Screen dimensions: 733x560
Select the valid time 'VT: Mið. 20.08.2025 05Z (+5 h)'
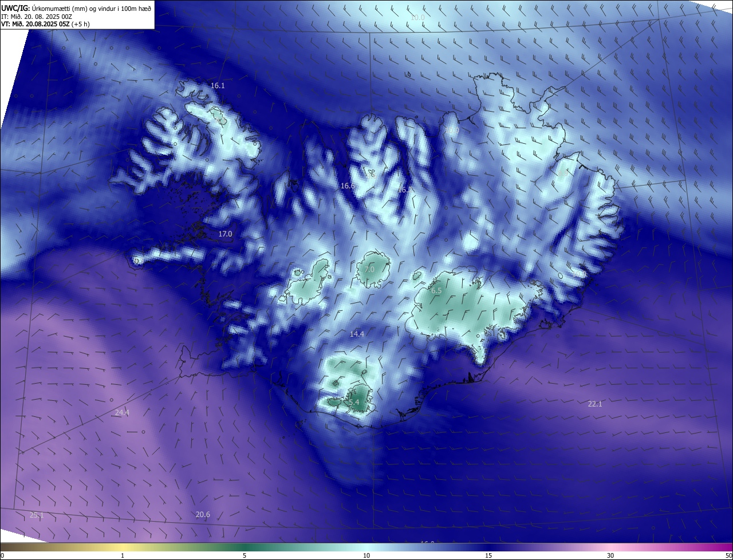(45, 24)
